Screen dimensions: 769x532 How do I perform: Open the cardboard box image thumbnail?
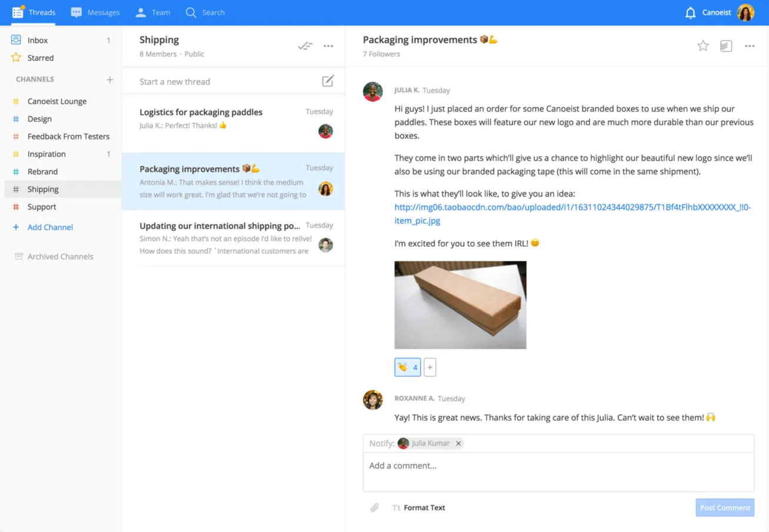[x=460, y=305]
